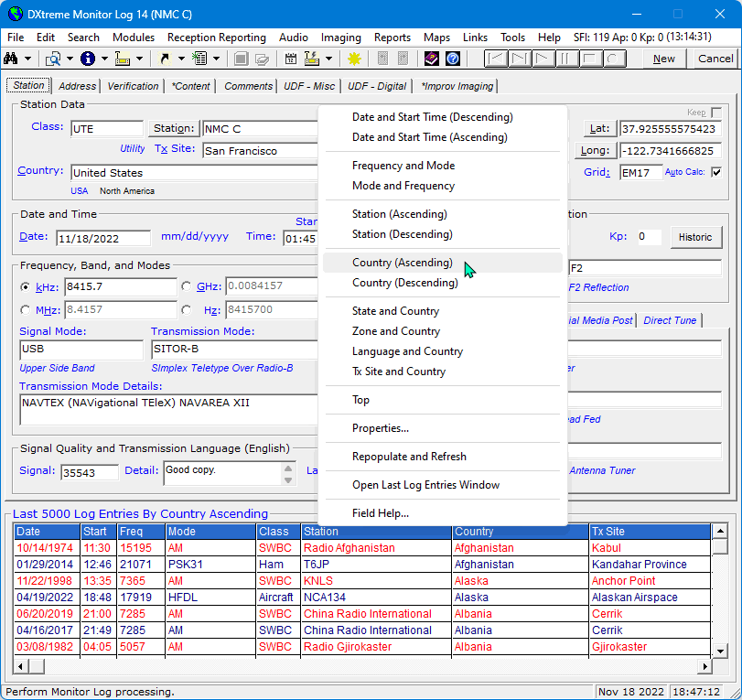Select the MHz frequency radio button
Image resolution: width=742 pixels, height=700 pixels.
pyautogui.click(x=25, y=309)
